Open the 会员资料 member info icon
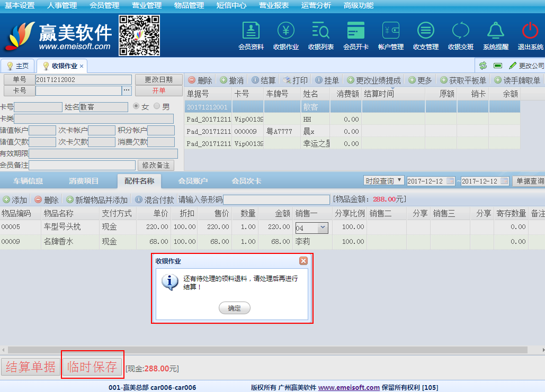 coord(251,31)
